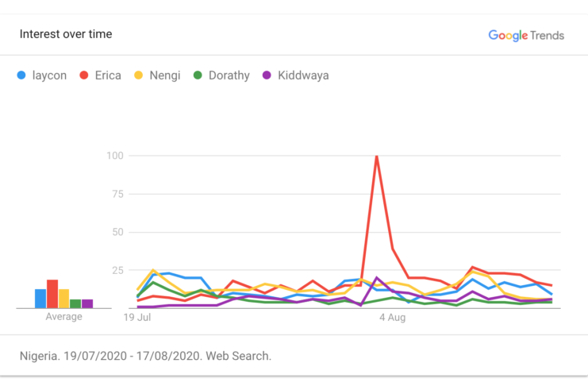Click the yellow Nengi legend dot
Viewport: 588px width, 386px height.
tap(139, 76)
